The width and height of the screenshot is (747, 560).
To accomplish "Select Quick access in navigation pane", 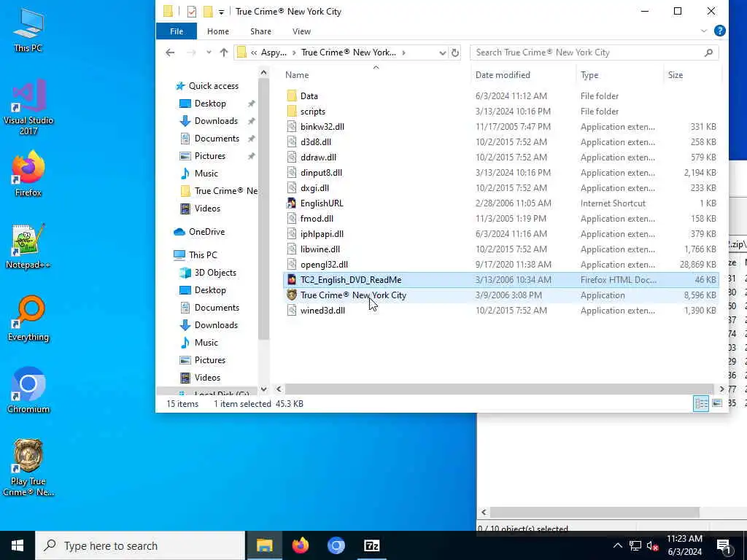I will pos(214,86).
